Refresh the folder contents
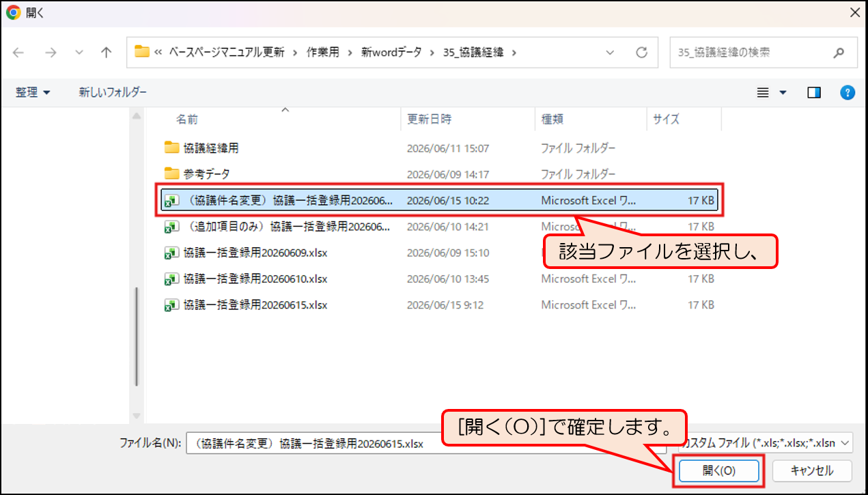868x495 pixels. [641, 53]
